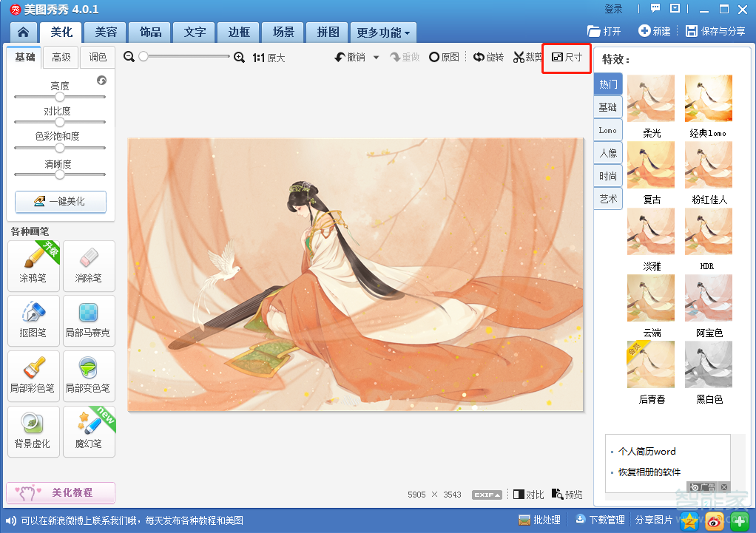Image resolution: width=756 pixels, height=533 pixels.
Task: Adjust the 对比度 contrast slider handle
Action: 60,122
